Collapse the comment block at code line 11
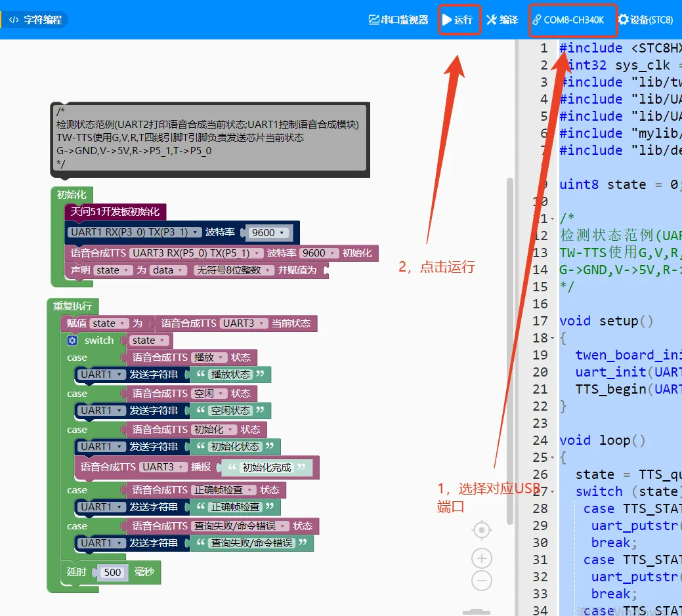Screen dimensions: 682x616 point(553,218)
